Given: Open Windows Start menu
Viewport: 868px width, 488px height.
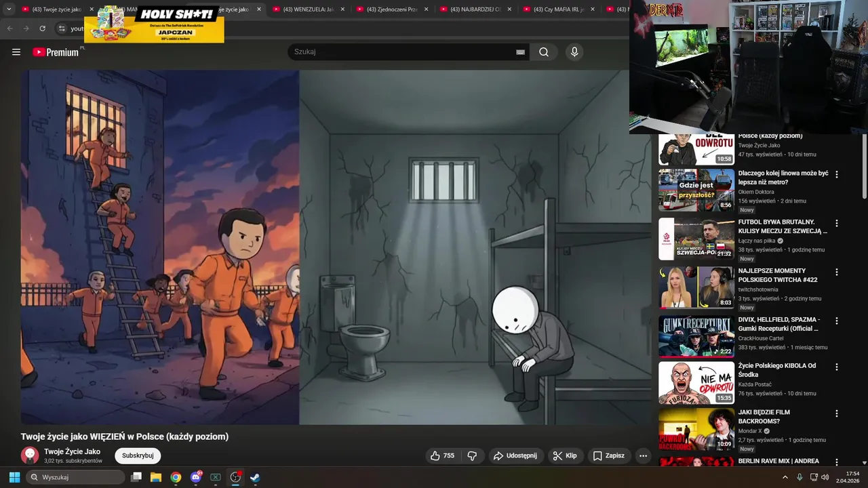Looking at the screenshot, I should click(x=14, y=477).
